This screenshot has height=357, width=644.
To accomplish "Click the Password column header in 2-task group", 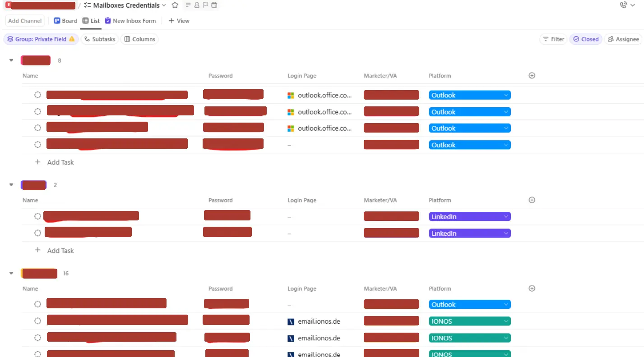I will (220, 200).
